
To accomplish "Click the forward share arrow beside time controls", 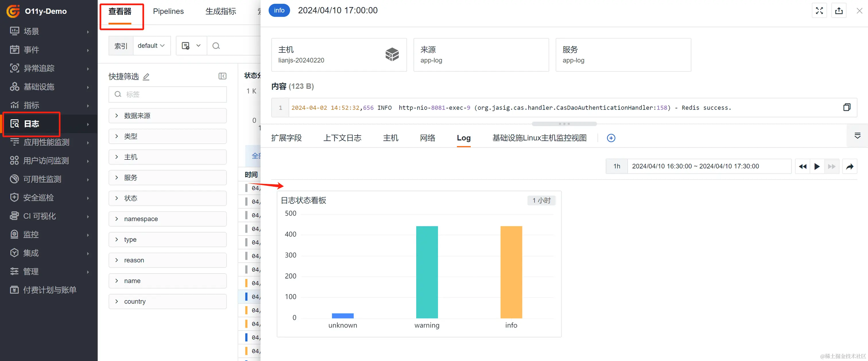I will (x=849, y=166).
